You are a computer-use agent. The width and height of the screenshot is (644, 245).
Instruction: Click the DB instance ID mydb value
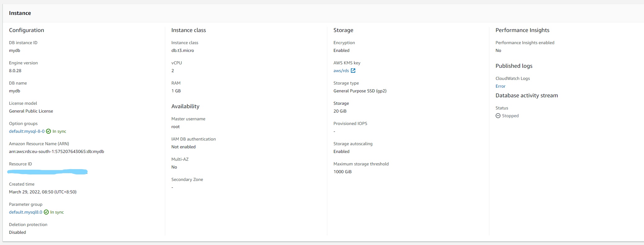[15, 50]
